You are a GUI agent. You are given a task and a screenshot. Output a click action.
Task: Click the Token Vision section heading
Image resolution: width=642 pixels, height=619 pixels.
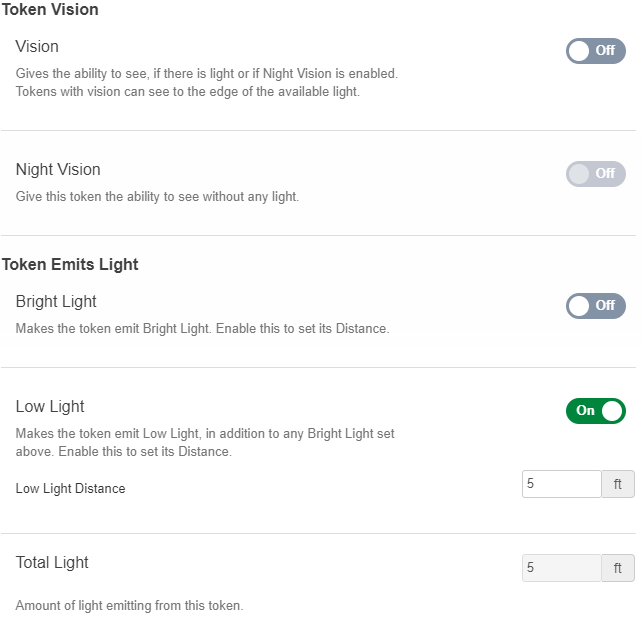click(x=50, y=9)
